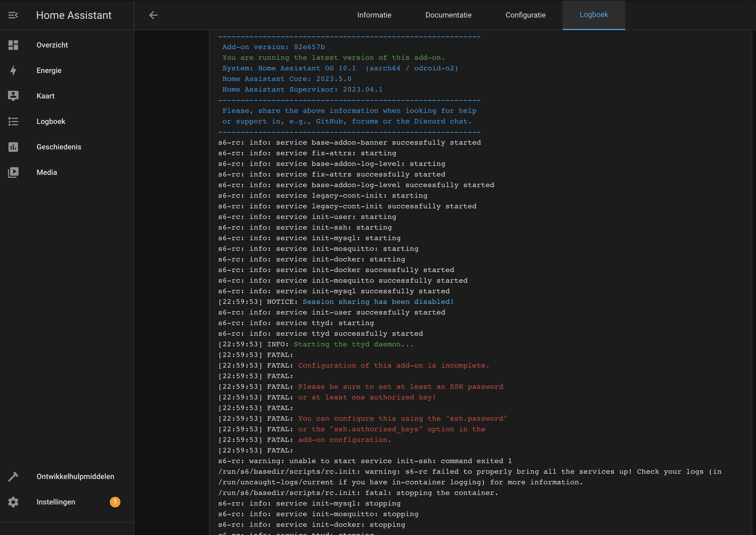Click the orange notification badge on Instellingen
This screenshot has width=756, height=535.
tap(115, 502)
